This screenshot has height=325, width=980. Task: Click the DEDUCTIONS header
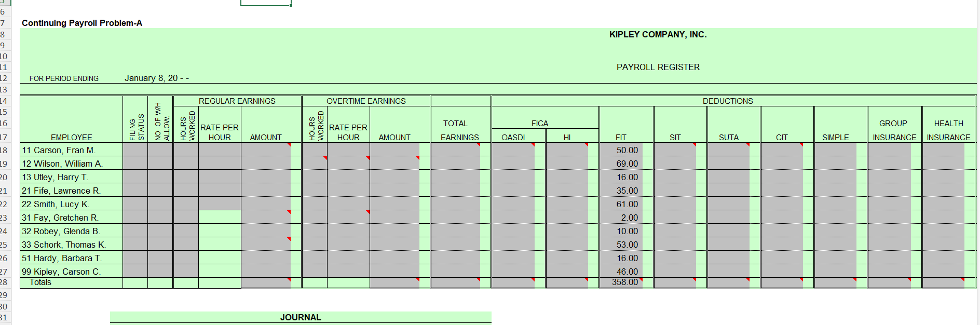click(x=728, y=101)
